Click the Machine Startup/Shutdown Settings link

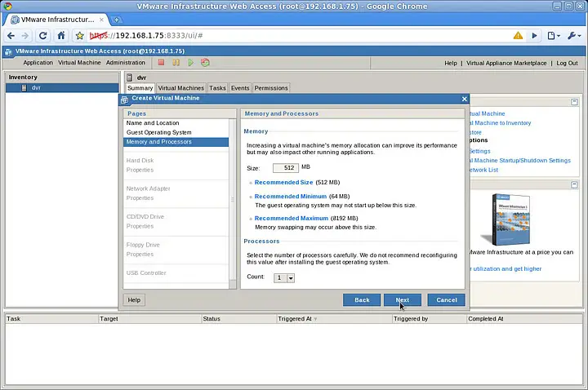520,161
